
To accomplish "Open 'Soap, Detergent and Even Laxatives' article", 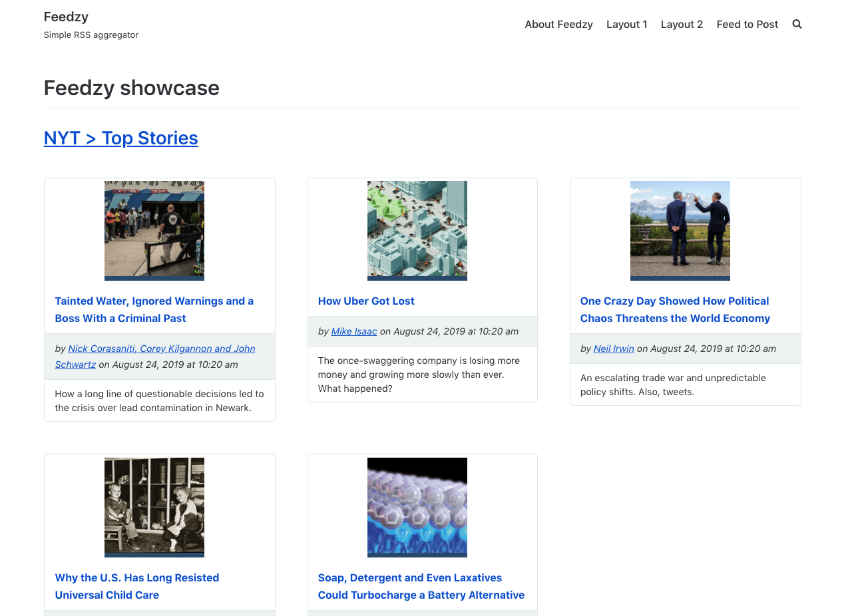I will [x=421, y=586].
